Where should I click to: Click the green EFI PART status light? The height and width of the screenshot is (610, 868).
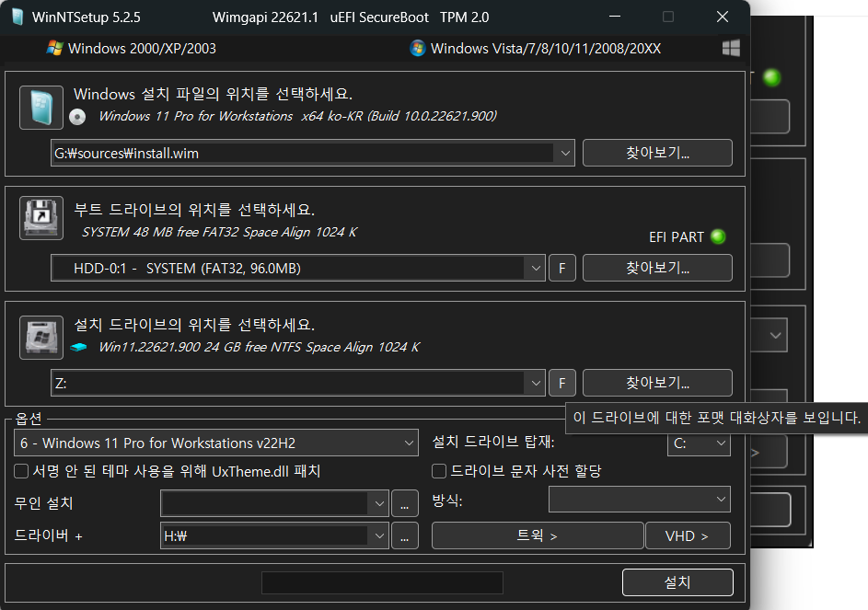coord(718,236)
